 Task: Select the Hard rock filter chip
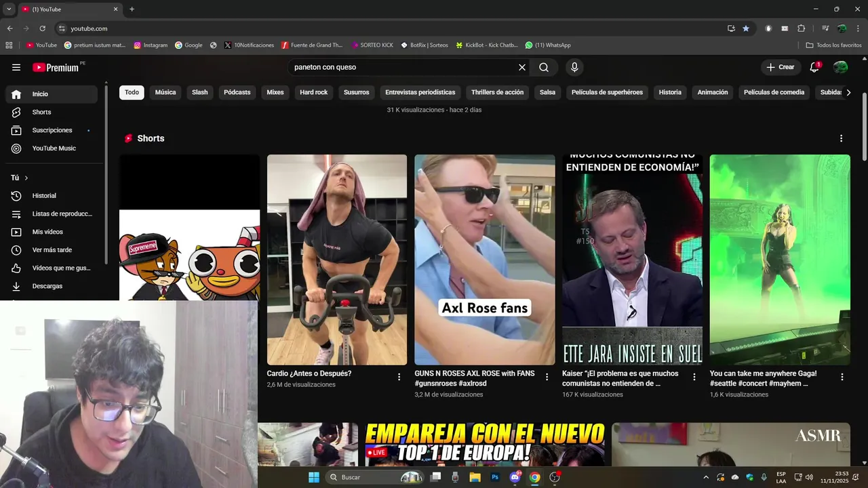click(x=314, y=92)
